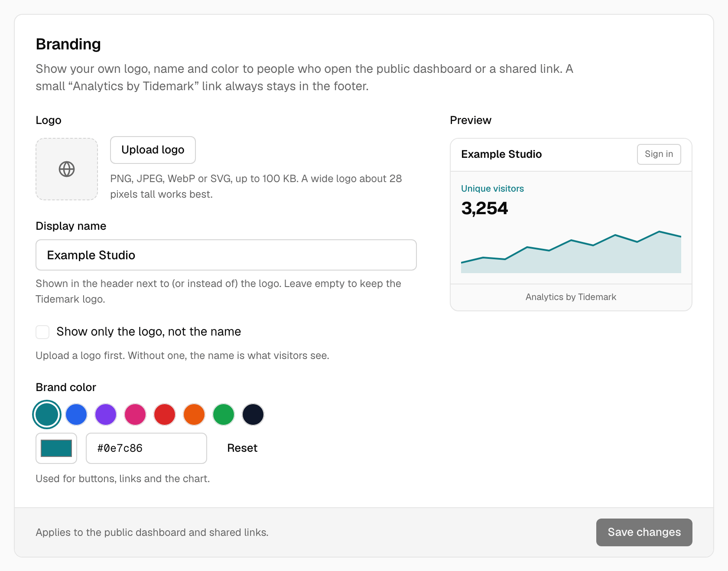Click the preview header 'Example Studio' name
The height and width of the screenshot is (571, 728).
[x=501, y=154]
